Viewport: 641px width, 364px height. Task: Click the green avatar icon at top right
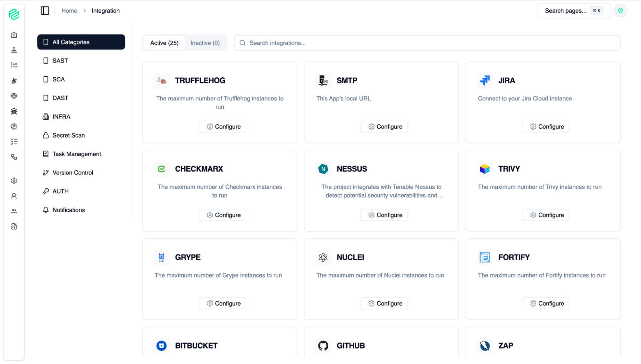tap(620, 11)
